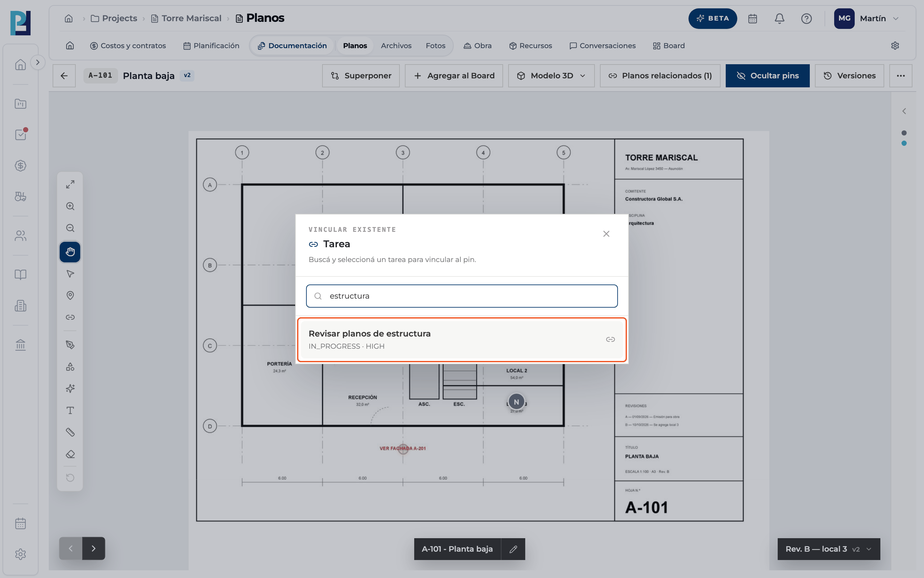The image size is (924, 578).
Task: Select the pointer selection tool
Action: (70, 274)
